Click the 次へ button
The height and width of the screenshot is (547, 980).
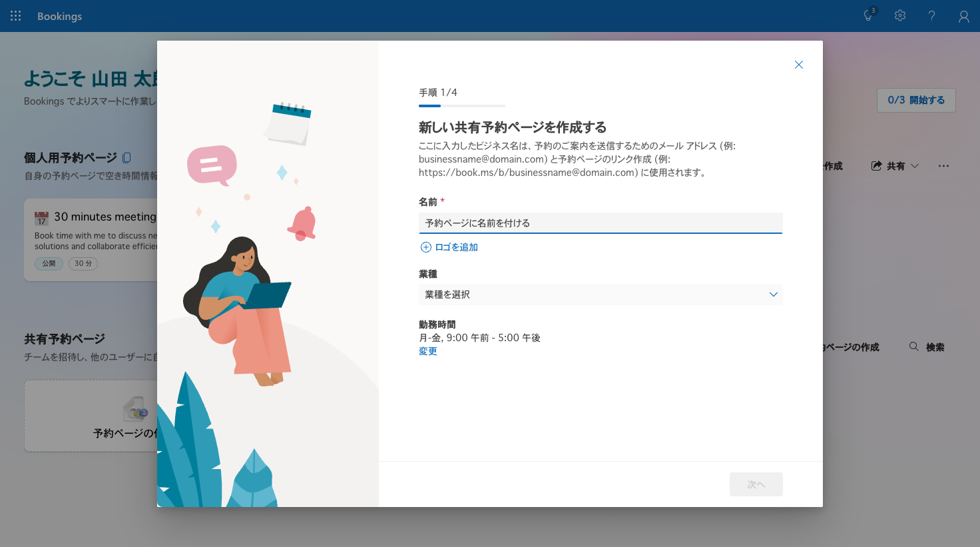click(756, 484)
